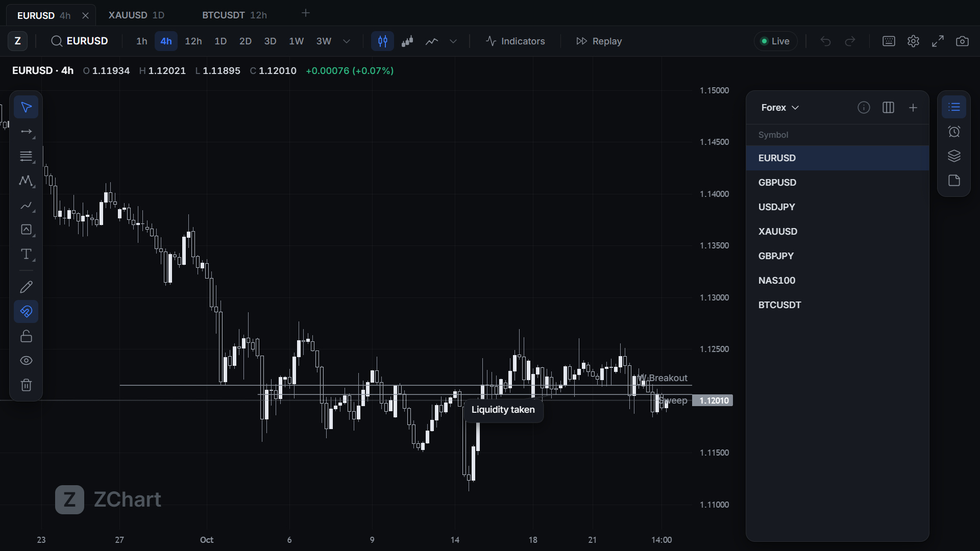Select NAS100 in watchlist
The height and width of the screenshot is (551, 980).
pyautogui.click(x=837, y=281)
